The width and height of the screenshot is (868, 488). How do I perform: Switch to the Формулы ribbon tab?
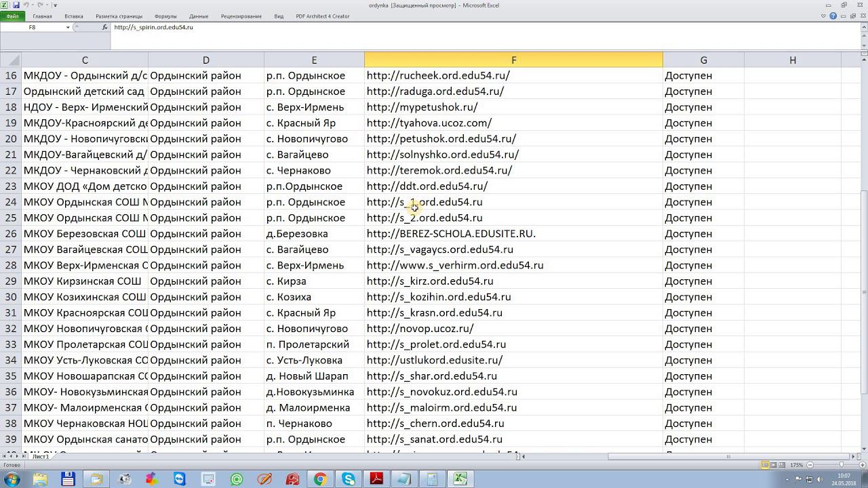[165, 16]
